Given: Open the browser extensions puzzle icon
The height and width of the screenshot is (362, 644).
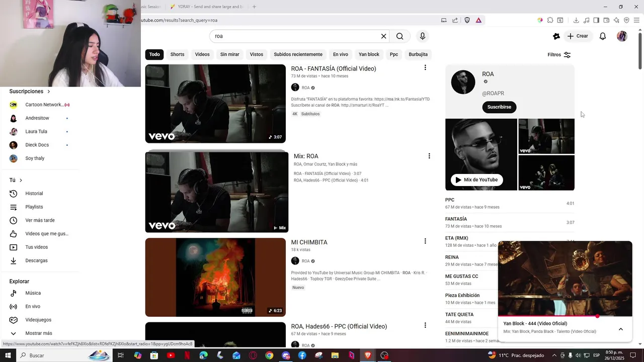Looking at the screenshot, I should click(x=550, y=20).
